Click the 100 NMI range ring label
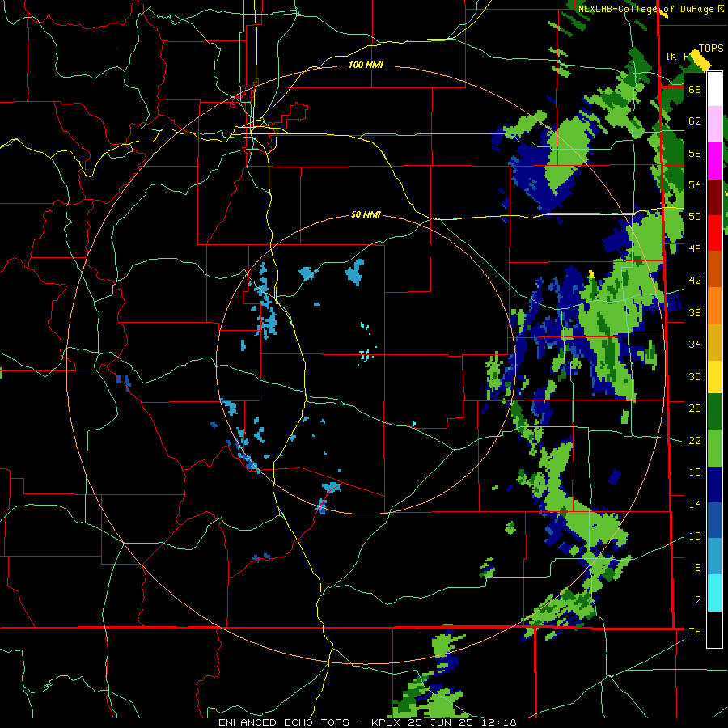This screenshot has height=728, width=728. click(366, 65)
